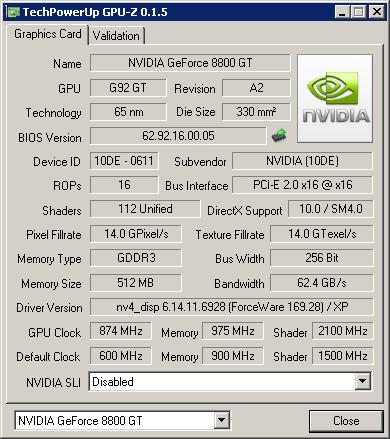Click default Shader clock 1500 MHz
390x439 pixels.
click(343, 356)
